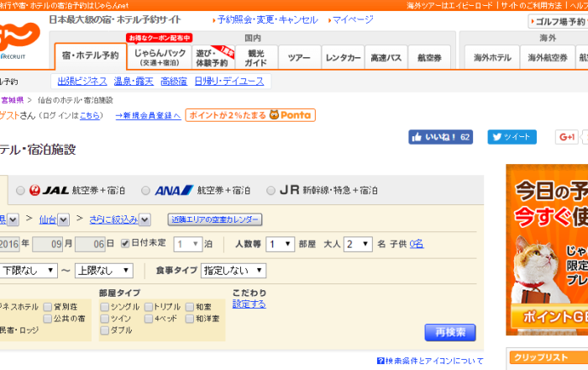Open the 高級宿 link
The height and width of the screenshot is (370, 588).
tap(174, 81)
